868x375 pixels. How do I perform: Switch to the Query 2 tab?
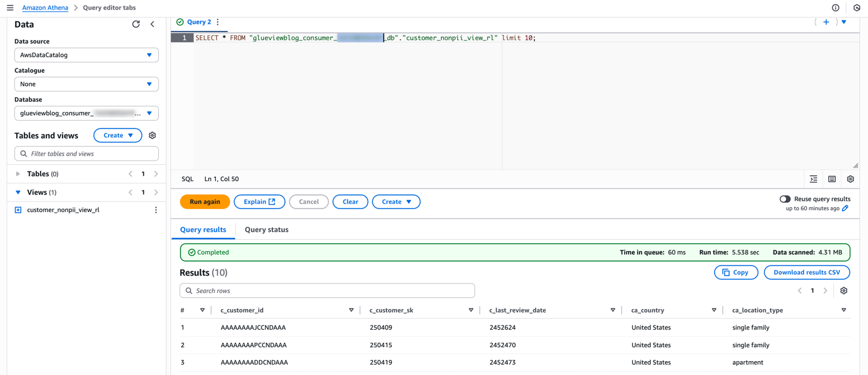tap(199, 22)
